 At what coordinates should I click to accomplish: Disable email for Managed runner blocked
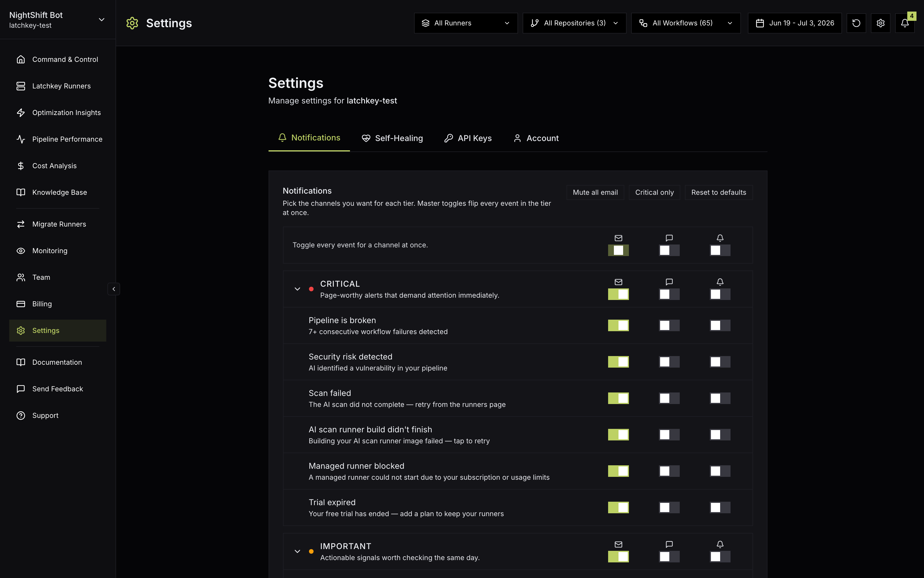(619, 471)
